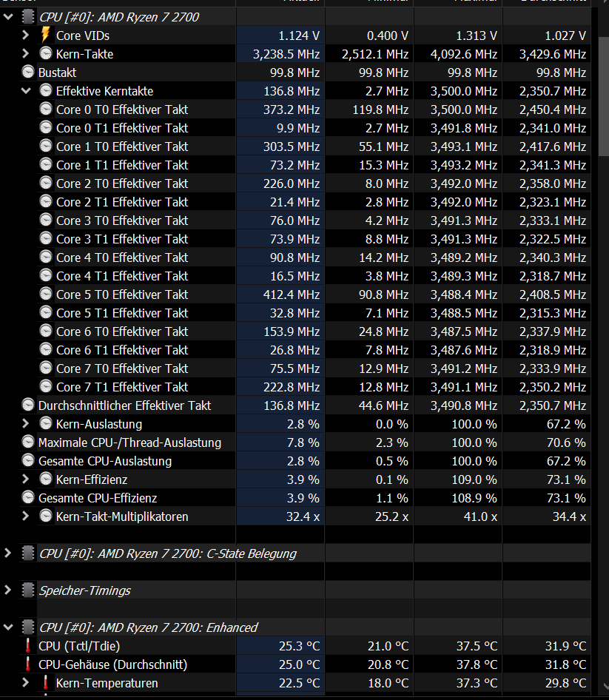Click the current value 412.4 MHz
The image size is (609, 700).
292,295
